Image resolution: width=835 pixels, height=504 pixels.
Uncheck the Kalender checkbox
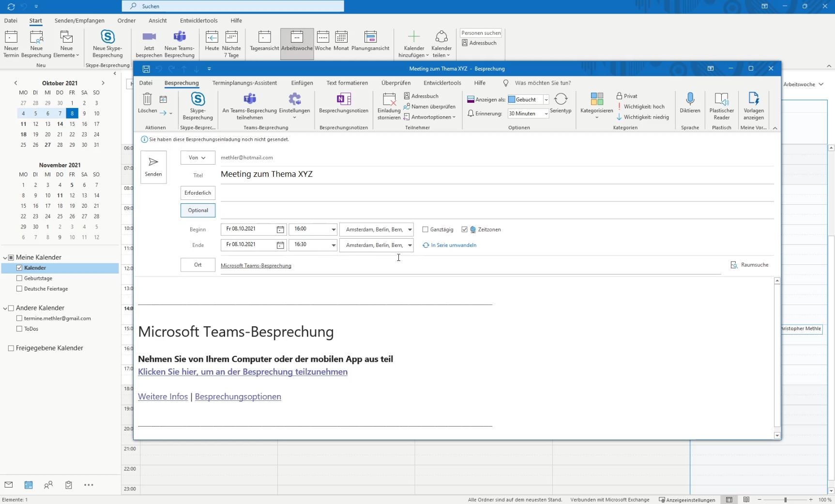pos(19,268)
